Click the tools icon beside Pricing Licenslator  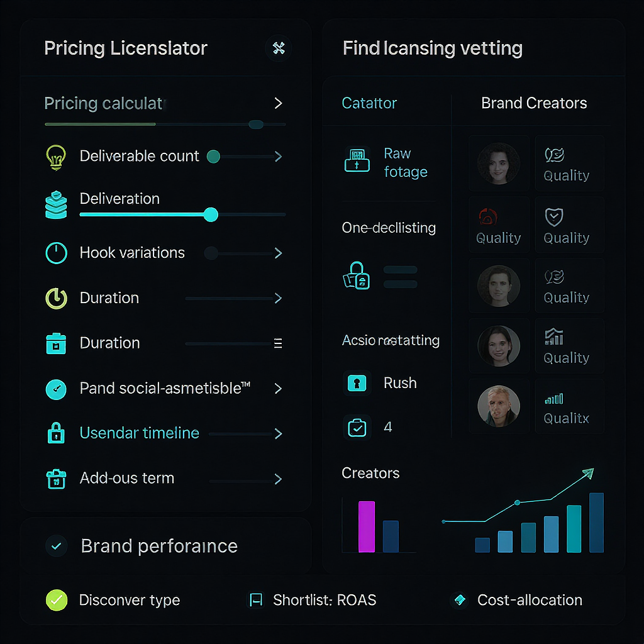pyautogui.click(x=279, y=48)
